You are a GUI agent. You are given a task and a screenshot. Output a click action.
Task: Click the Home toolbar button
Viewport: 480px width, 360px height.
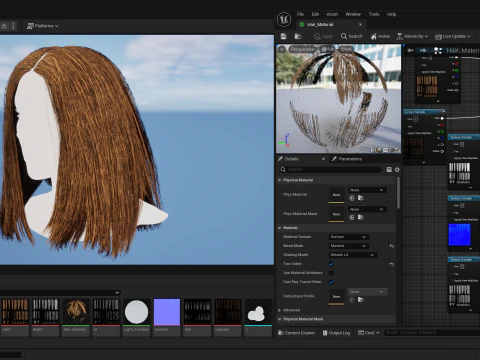(x=380, y=36)
